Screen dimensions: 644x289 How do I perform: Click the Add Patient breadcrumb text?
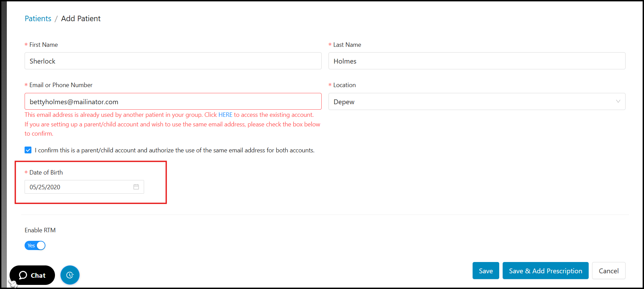click(x=81, y=18)
